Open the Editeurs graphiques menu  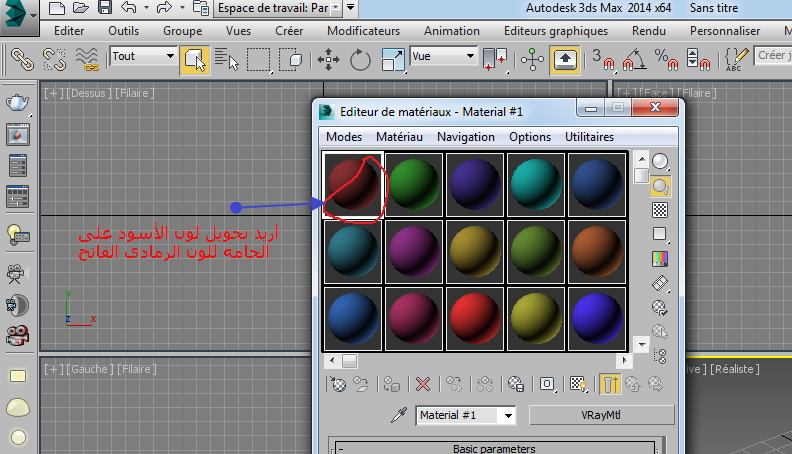pos(556,31)
